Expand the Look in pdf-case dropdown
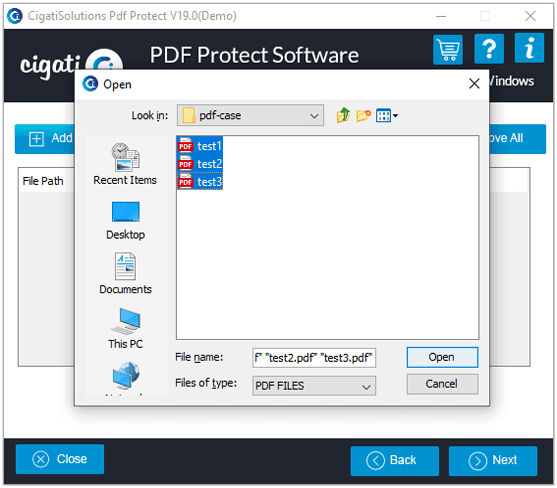The height and width of the screenshot is (488, 557). pyautogui.click(x=250, y=115)
